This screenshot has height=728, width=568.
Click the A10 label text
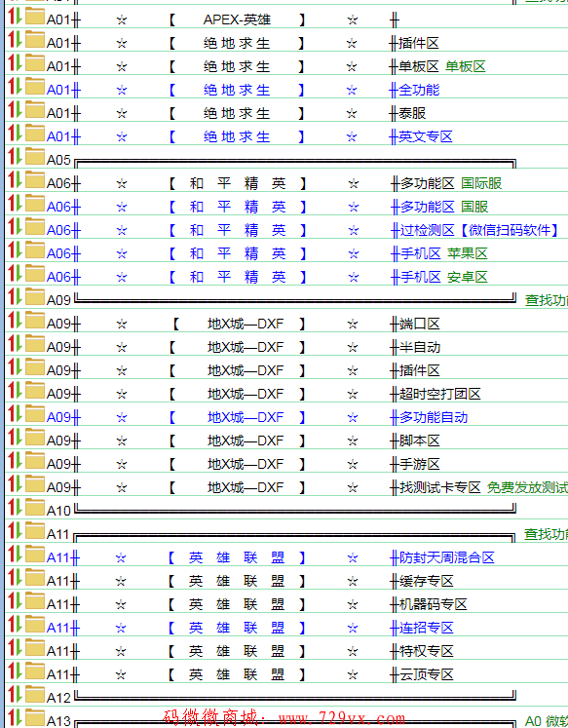click(58, 511)
